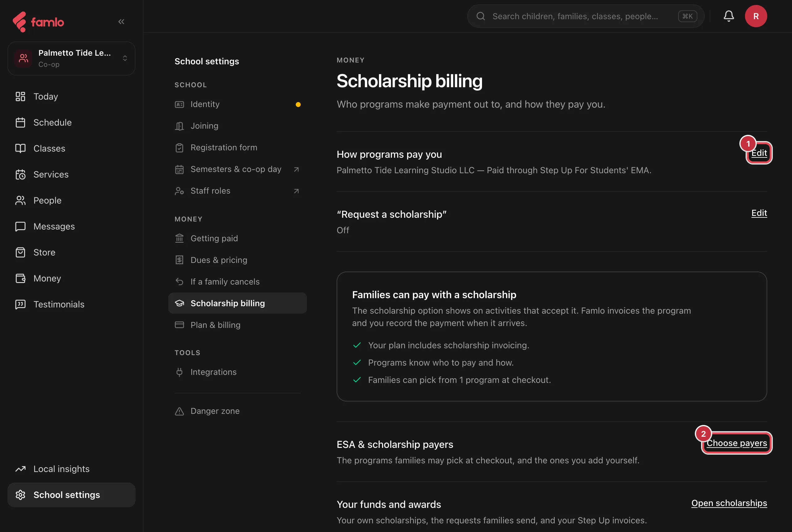792x532 pixels.
Task: Edit How programs pay you
Action: 759,153
